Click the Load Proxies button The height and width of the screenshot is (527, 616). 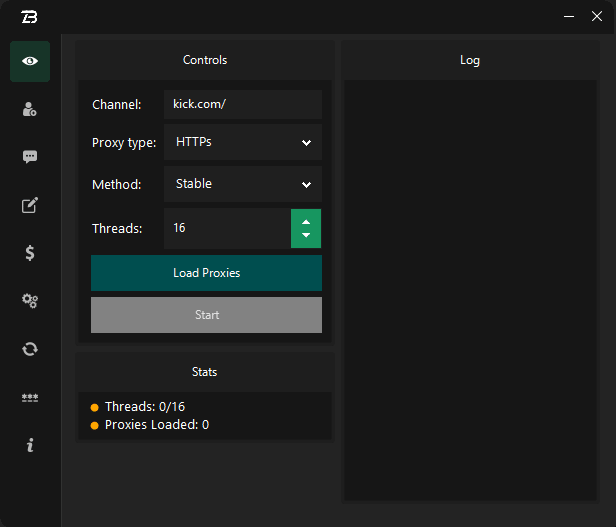click(206, 273)
